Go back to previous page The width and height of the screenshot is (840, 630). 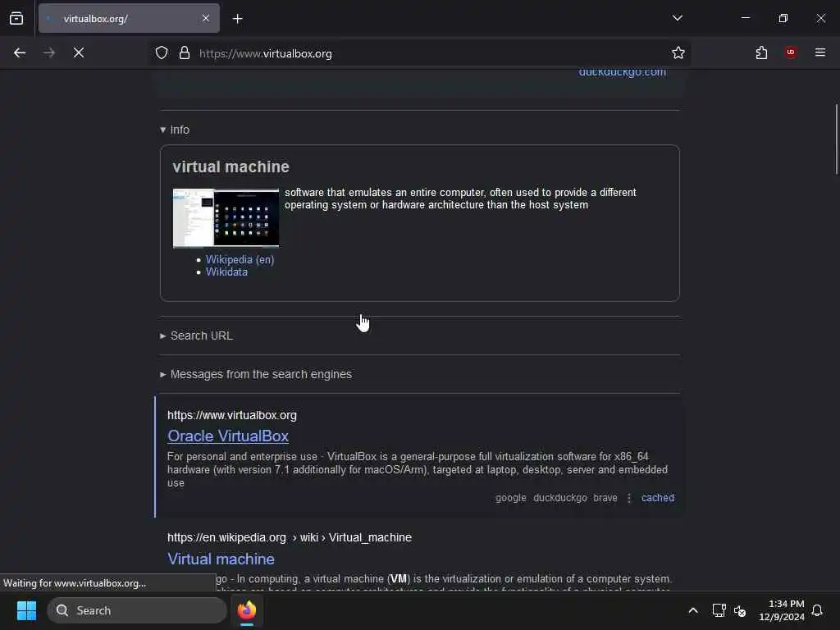[x=20, y=52]
